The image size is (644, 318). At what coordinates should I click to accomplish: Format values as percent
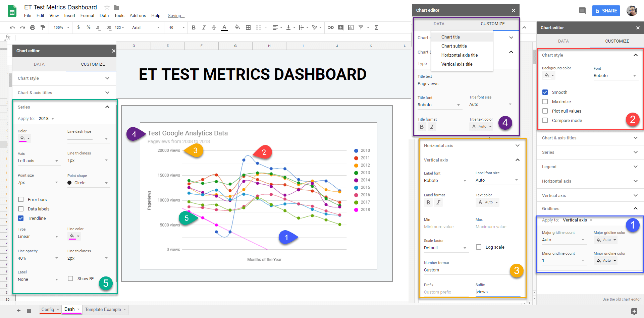(88, 27)
